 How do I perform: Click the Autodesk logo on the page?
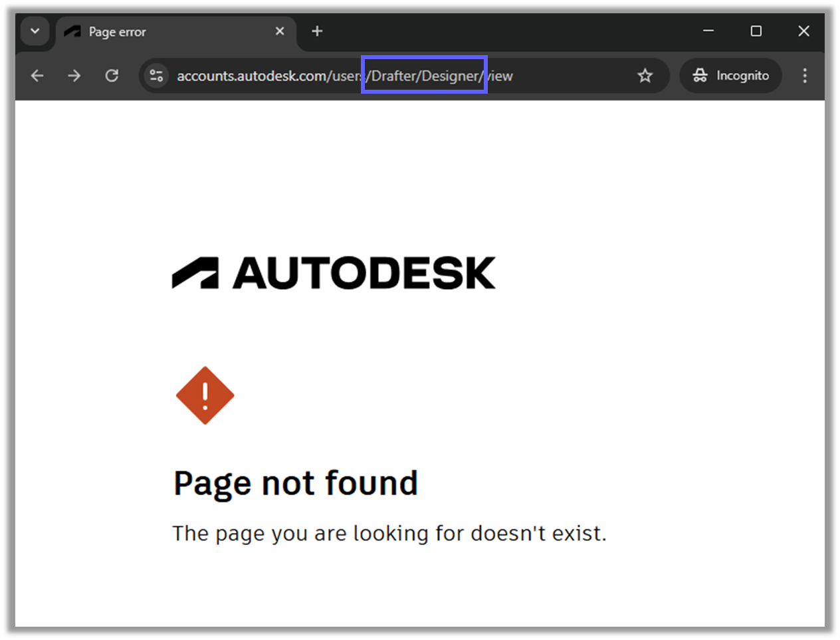pos(332,272)
